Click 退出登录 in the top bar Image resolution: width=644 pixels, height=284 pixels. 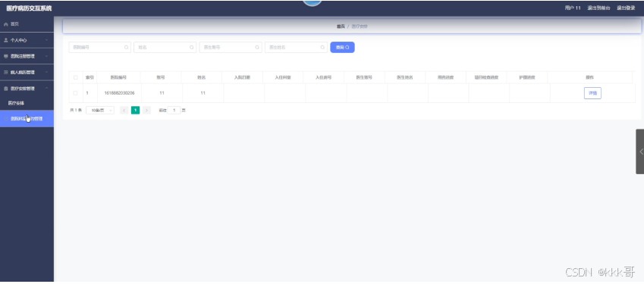pyautogui.click(x=626, y=8)
